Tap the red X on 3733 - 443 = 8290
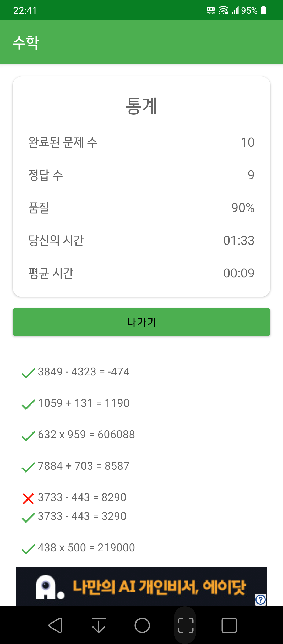The height and width of the screenshot is (644, 283). pyautogui.click(x=28, y=498)
